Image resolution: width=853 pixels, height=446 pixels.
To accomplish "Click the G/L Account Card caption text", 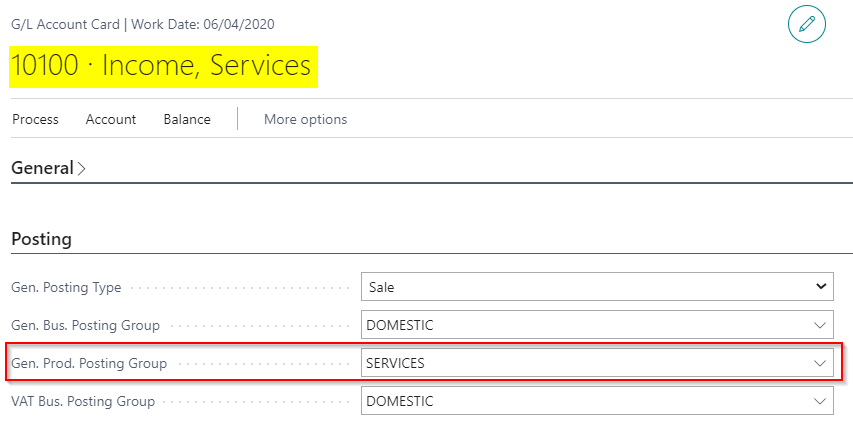I will 64,24.
